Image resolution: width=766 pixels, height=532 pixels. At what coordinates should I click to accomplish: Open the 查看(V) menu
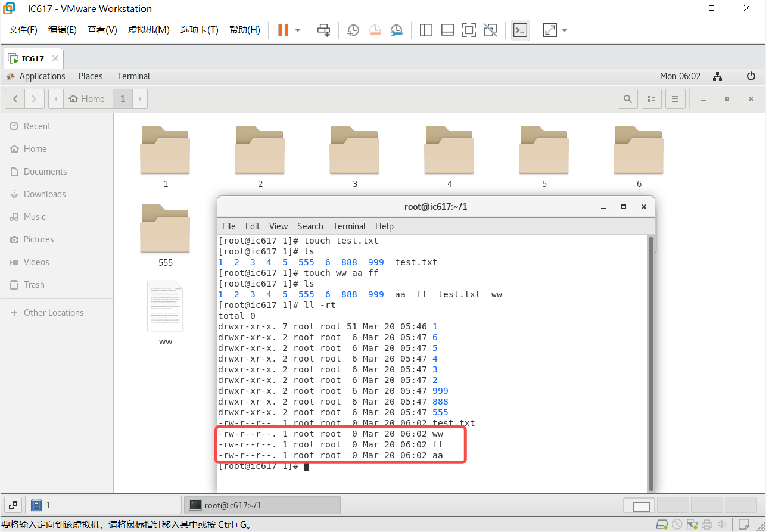(102, 30)
